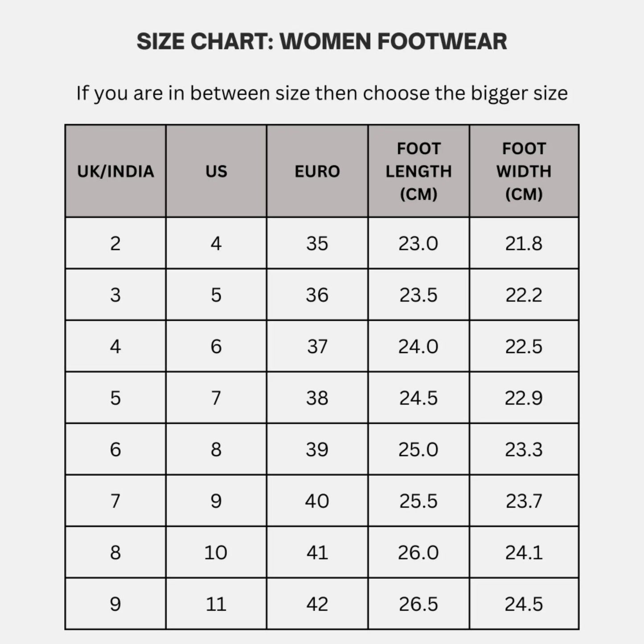The image size is (644, 644).
Task: Click foot width value 23.7
Action: (524, 501)
